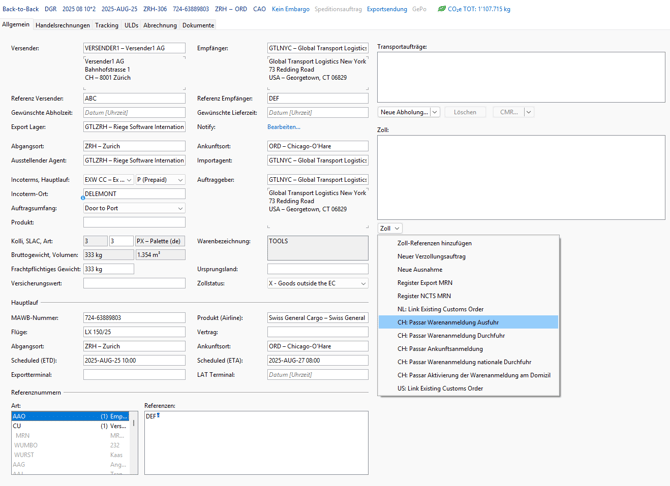This screenshot has width=670, height=486.
Task: Click the Export Lager field GTLZRH
Action: [x=134, y=127]
